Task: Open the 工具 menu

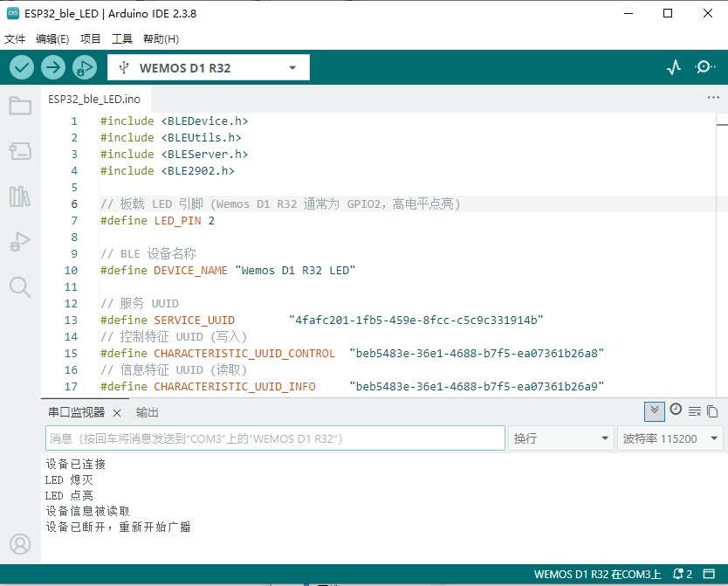Action: click(122, 39)
